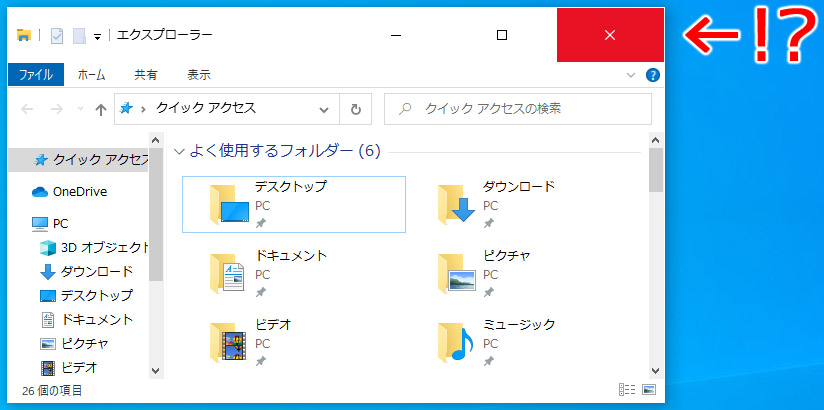Click the ミュージック folder name label
The image size is (824, 410).
(x=519, y=324)
